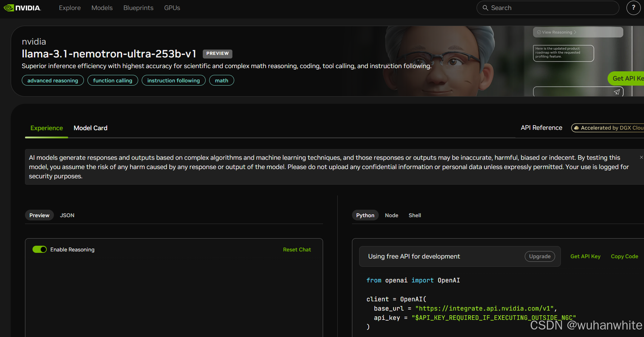Viewport: 644px width, 337px height.
Task: Switch to the JSON tab
Action: click(67, 215)
